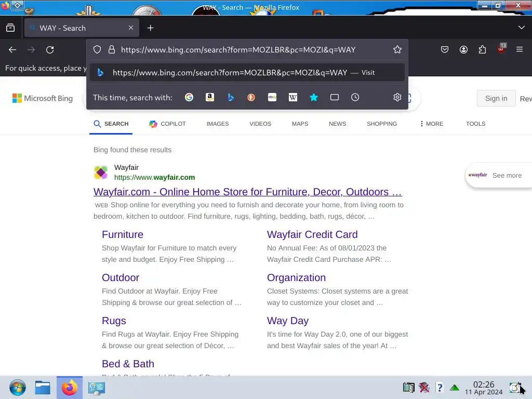Search with Google this time
Screen dimensions: 532x399
(189, 97)
